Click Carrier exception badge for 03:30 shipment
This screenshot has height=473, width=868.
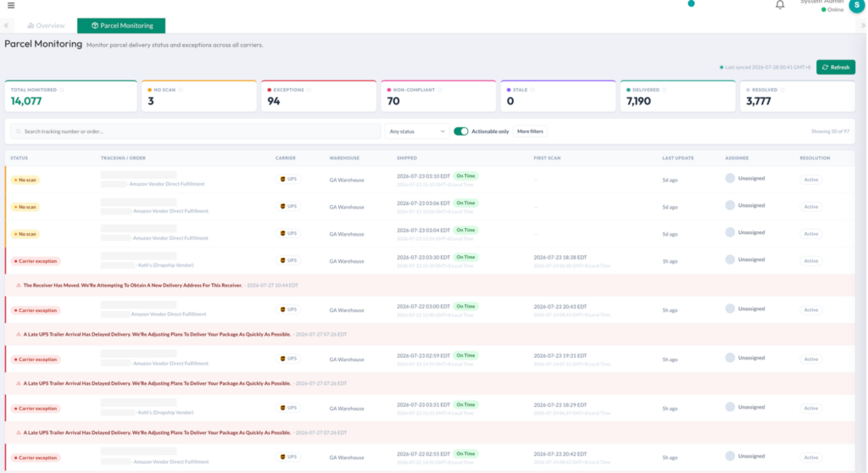coord(36,261)
